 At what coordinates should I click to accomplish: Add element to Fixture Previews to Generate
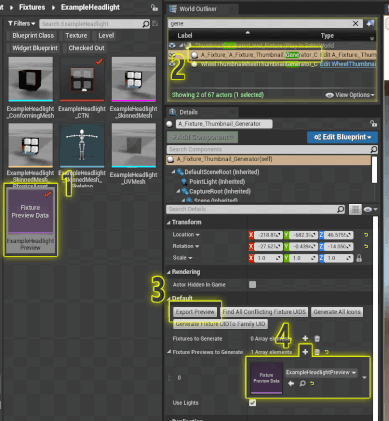click(x=305, y=352)
